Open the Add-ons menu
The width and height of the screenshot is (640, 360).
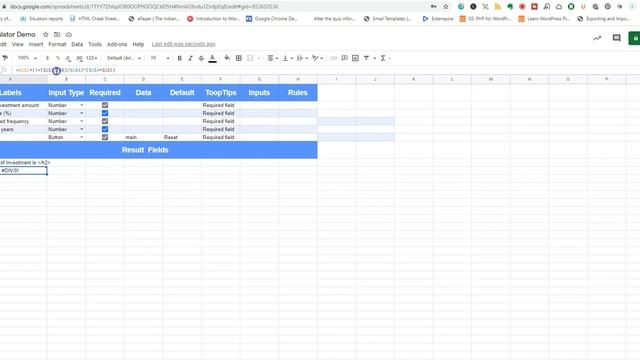[x=117, y=44]
